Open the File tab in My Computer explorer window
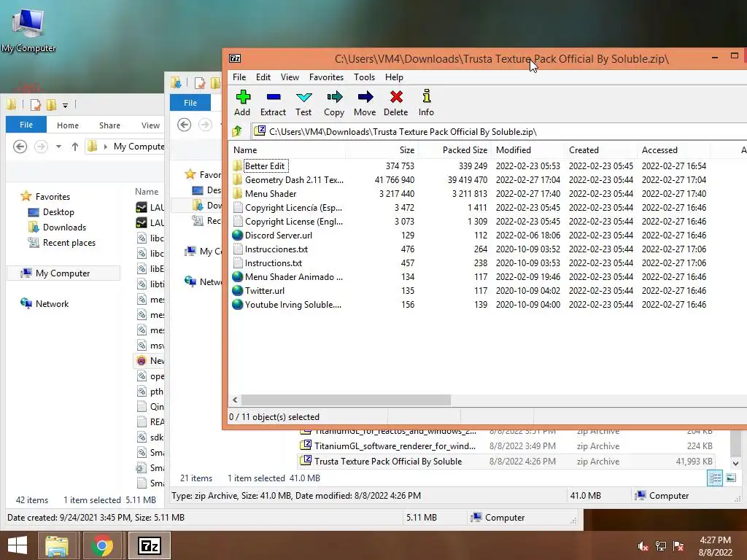Image resolution: width=747 pixels, height=560 pixels. coord(26,125)
